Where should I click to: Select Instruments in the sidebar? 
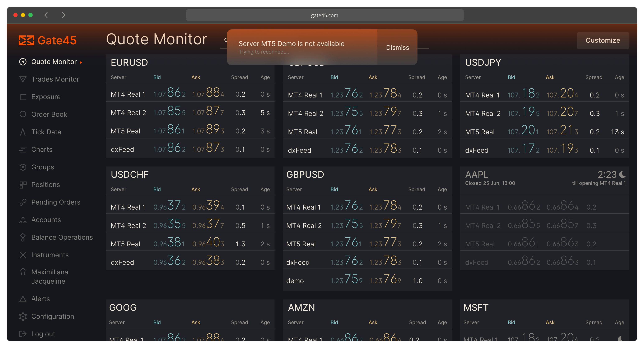[x=50, y=255]
